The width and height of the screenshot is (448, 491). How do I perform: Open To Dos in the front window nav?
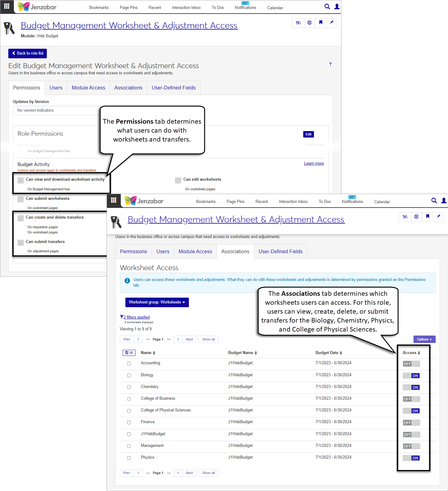[x=325, y=202]
